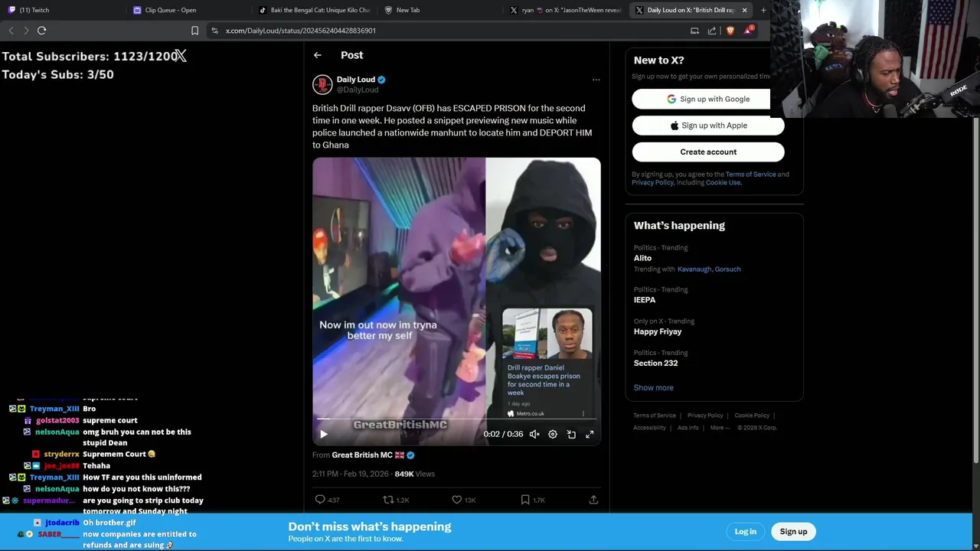
Task: Open footer Accessibility link
Action: pyautogui.click(x=649, y=428)
